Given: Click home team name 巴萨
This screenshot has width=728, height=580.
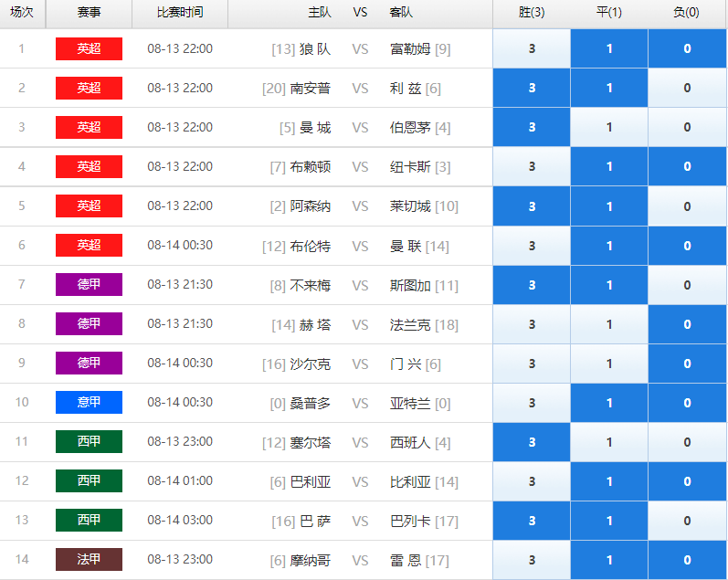Looking at the screenshot, I should click(x=315, y=522).
